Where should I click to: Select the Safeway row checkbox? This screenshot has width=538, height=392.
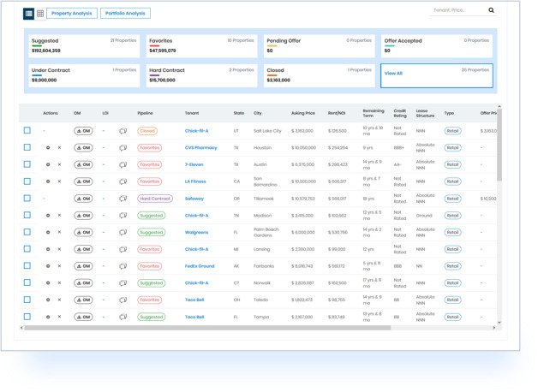27,199
